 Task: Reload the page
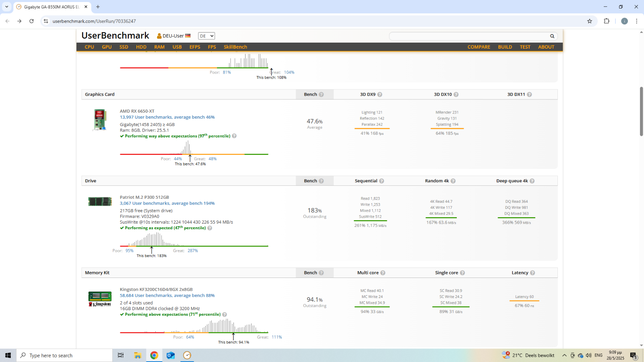31,21
